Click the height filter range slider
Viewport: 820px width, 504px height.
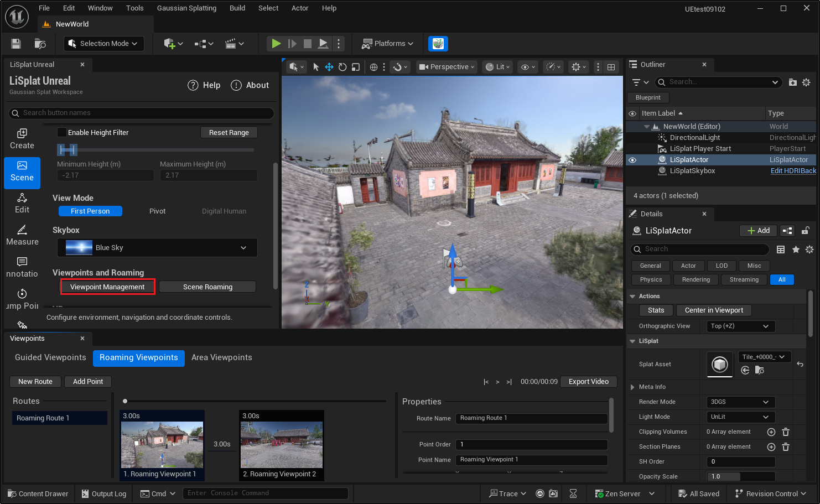[x=156, y=149]
